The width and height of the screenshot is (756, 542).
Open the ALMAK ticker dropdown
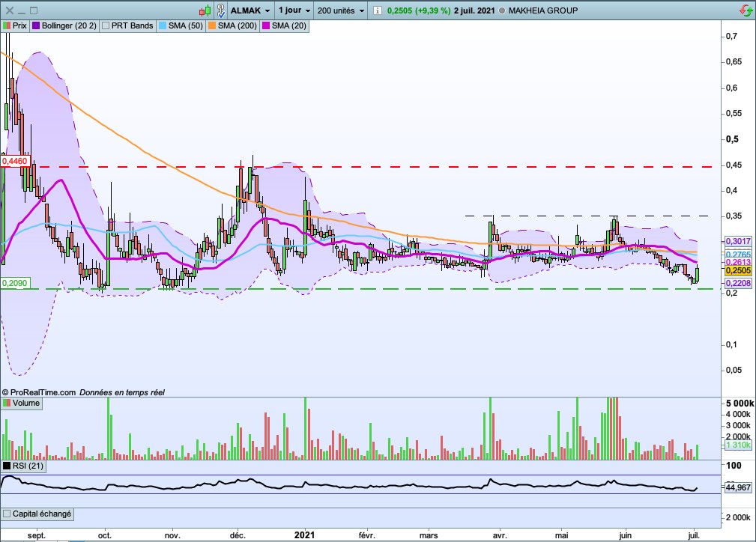point(250,10)
